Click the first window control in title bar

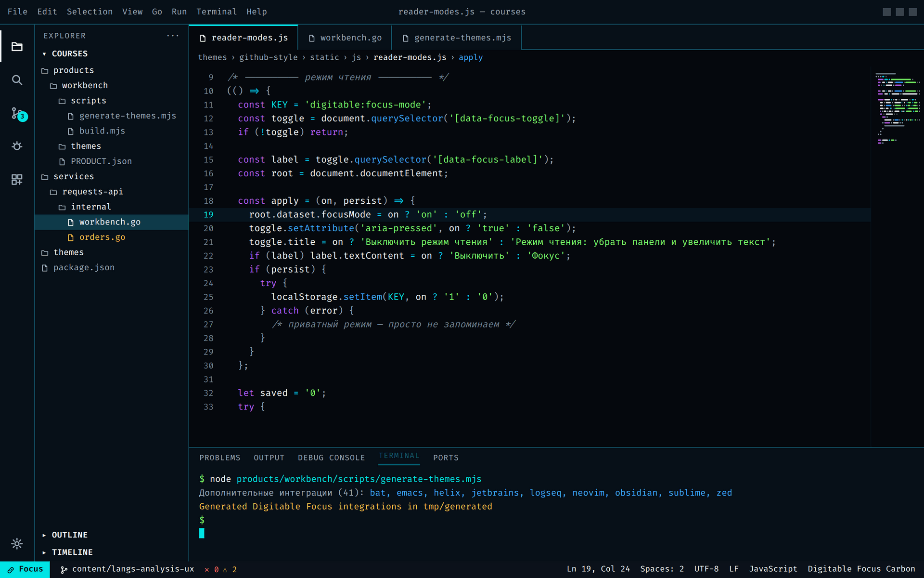pos(886,12)
